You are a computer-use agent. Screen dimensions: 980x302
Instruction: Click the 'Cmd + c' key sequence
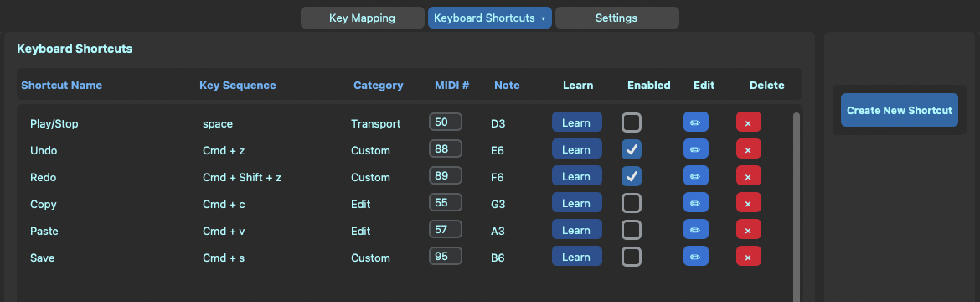click(x=223, y=204)
